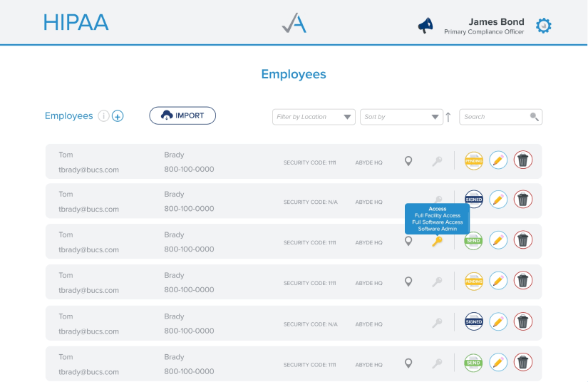The image size is (588, 382).
Task: Add a new employee with plus icon
Action: (118, 116)
